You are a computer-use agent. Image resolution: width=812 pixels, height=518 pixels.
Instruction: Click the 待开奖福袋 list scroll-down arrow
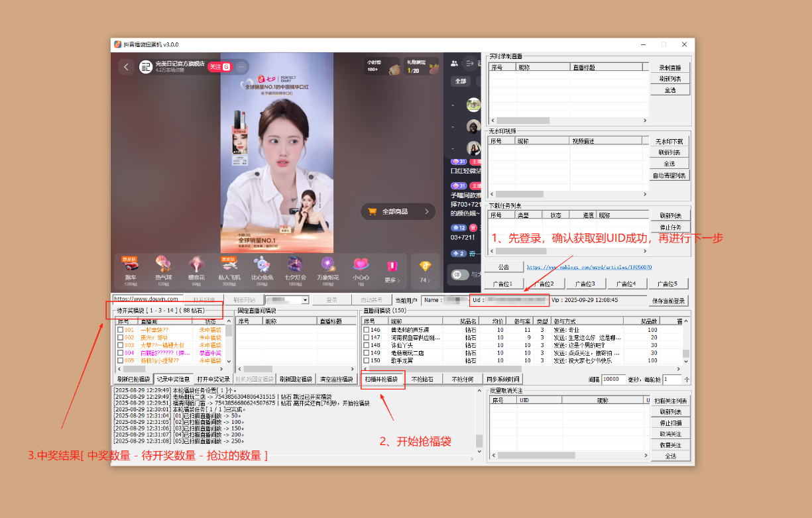point(229,361)
